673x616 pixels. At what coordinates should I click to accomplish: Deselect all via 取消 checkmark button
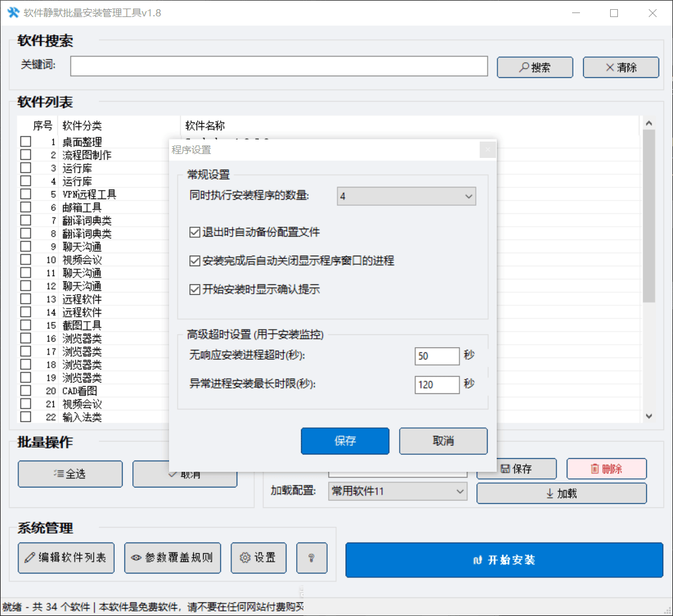click(x=185, y=474)
